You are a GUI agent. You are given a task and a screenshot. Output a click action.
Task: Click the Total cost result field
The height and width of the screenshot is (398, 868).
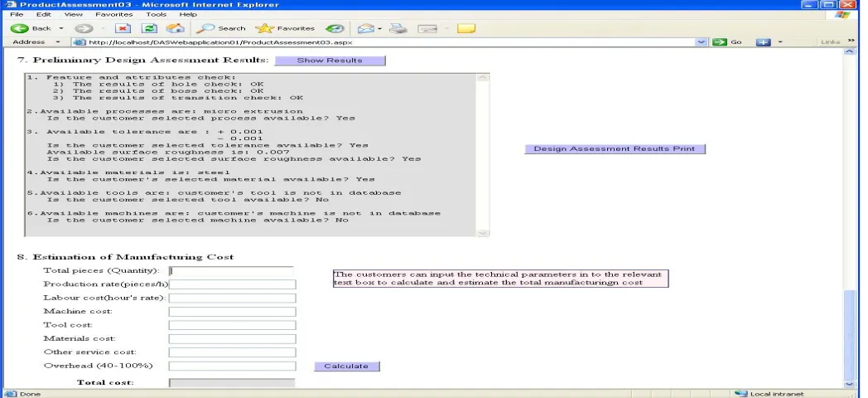pyautogui.click(x=232, y=382)
